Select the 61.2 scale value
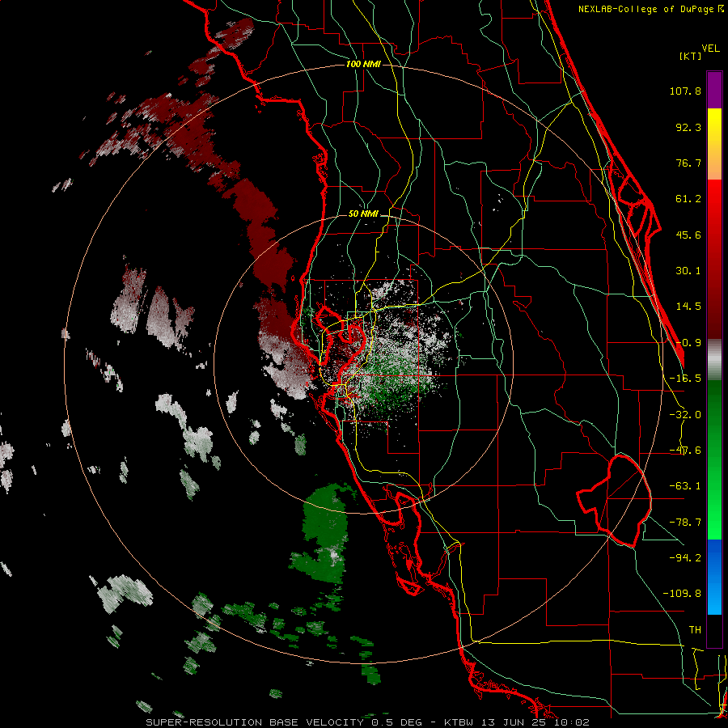 pos(688,199)
